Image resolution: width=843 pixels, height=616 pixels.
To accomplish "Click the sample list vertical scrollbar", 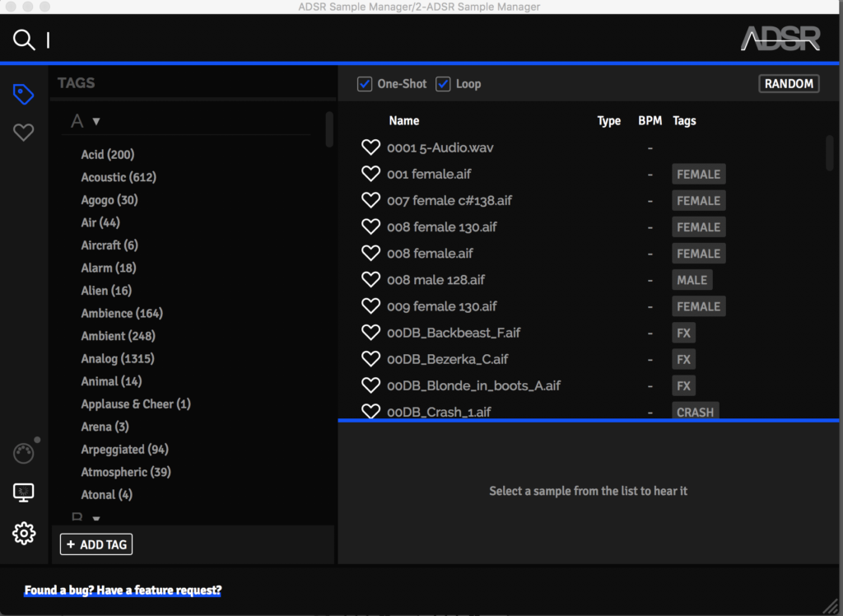I will pos(829,153).
